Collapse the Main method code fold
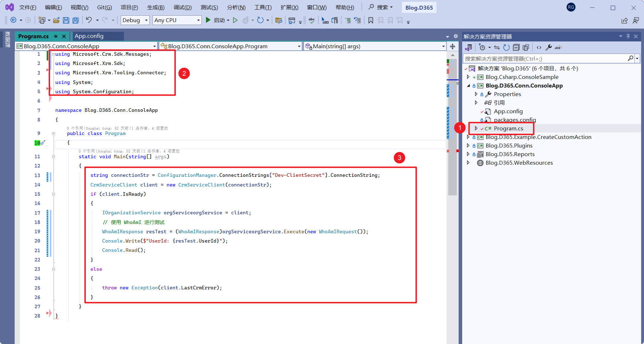The height and width of the screenshot is (344, 644). (x=54, y=157)
